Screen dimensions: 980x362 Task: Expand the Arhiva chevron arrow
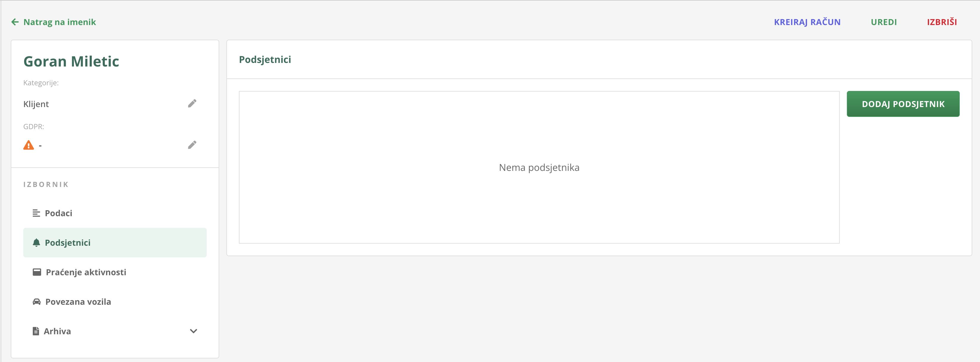point(193,331)
